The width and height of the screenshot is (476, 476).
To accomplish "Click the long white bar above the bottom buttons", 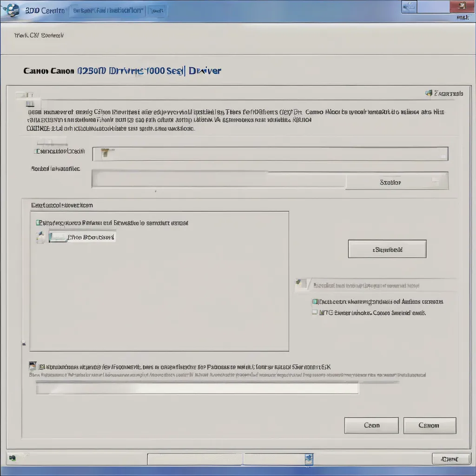I will (x=197, y=388).
